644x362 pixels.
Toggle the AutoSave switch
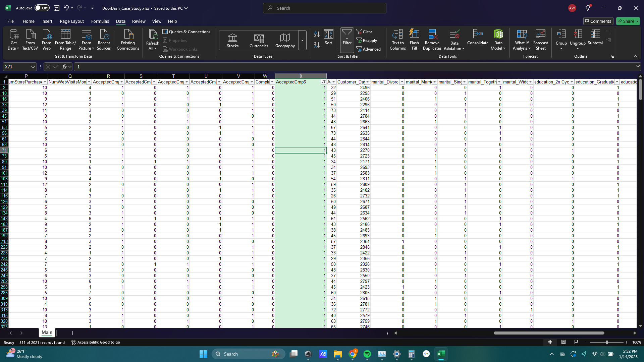click(x=42, y=8)
